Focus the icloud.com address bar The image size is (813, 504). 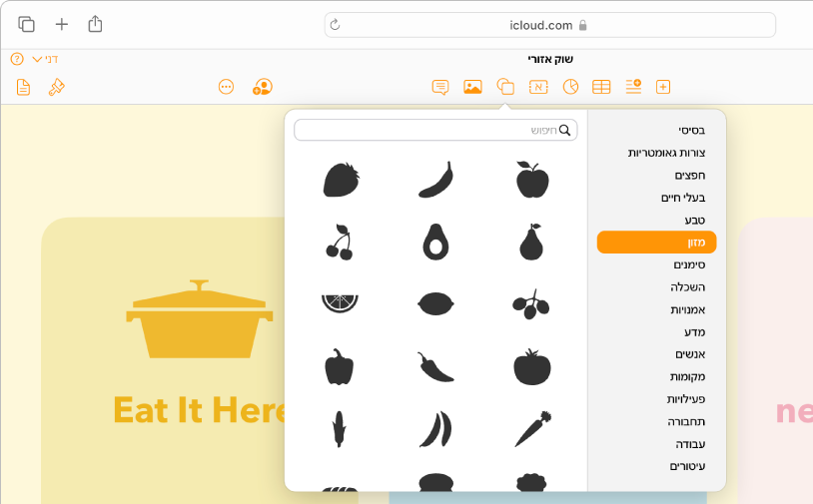(x=549, y=25)
